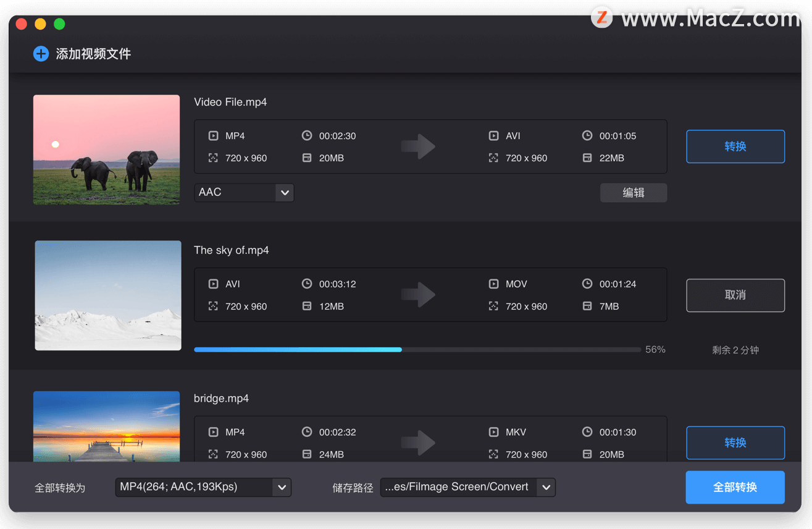Click clock icon next to 00:01:24
The height and width of the screenshot is (529, 812).
point(587,284)
